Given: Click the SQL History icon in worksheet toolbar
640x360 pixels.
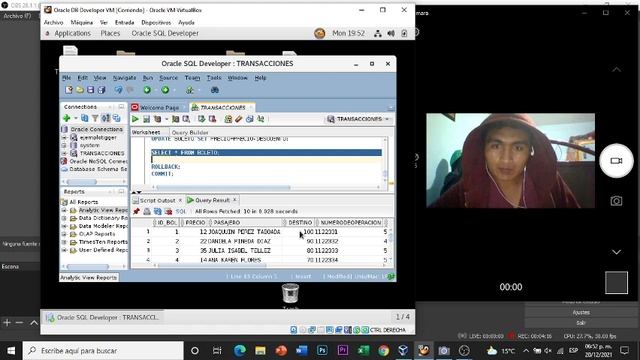Looking at the screenshot, I should pyautogui.click(x=249, y=119).
